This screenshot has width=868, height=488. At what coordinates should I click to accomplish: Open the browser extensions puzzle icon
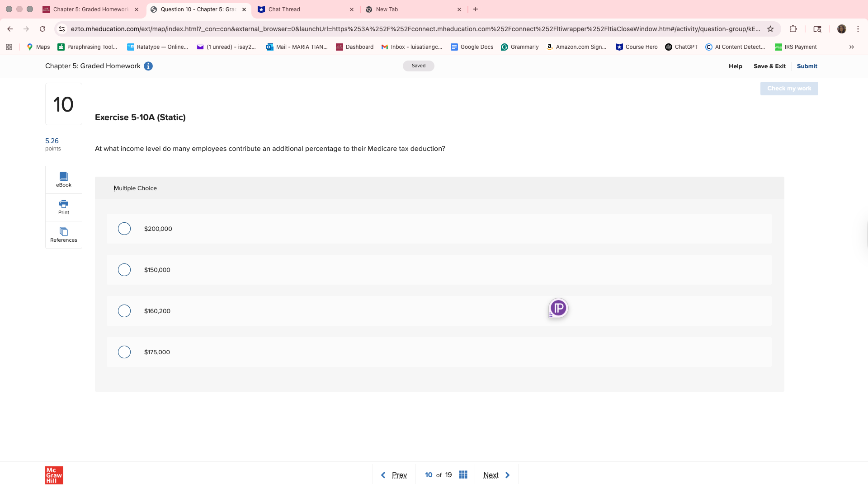point(793,29)
